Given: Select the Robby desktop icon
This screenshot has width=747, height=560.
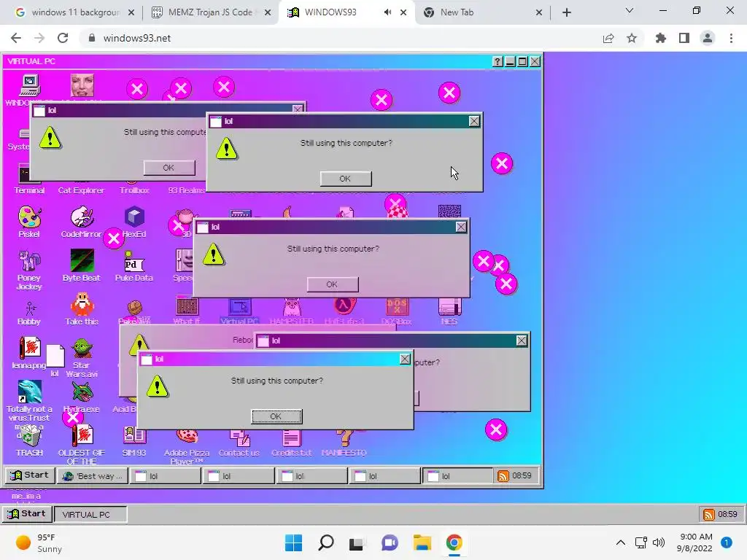Looking at the screenshot, I should pos(29,313).
